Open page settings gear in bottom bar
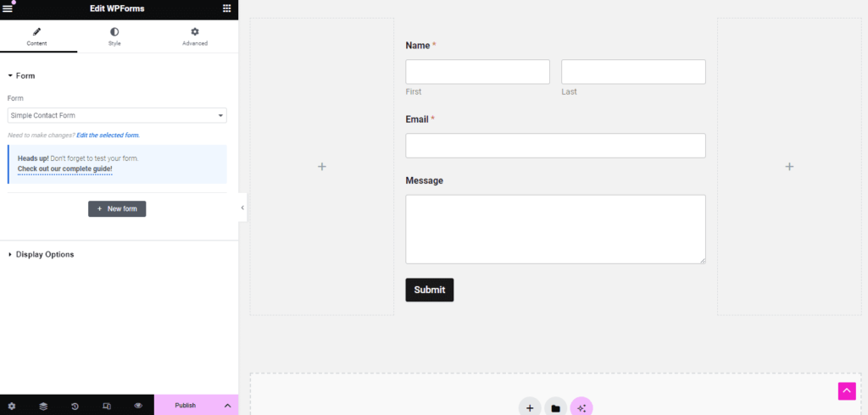Screen dimensions: 868x415 (x=11, y=406)
